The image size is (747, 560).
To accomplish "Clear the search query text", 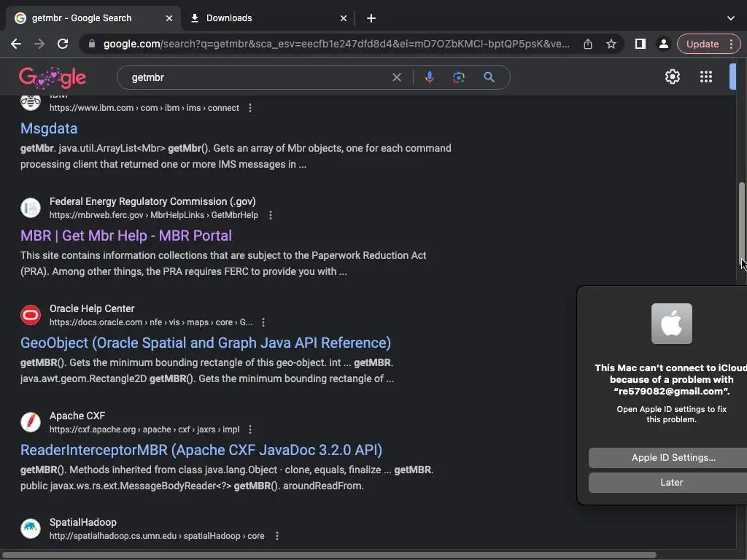I will tap(396, 77).
